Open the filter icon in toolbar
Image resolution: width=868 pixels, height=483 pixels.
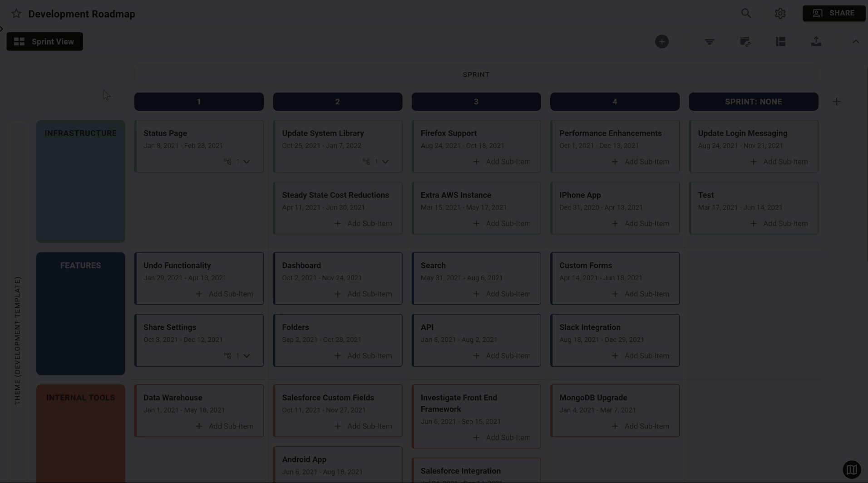[x=709, y=42]
